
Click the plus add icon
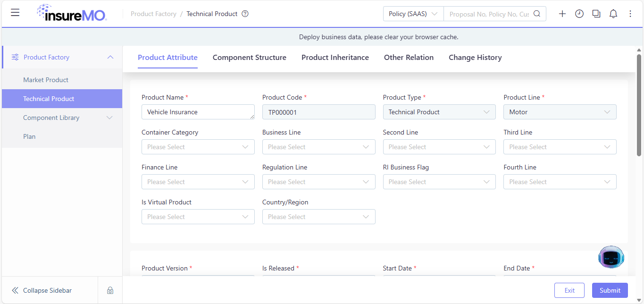click(x=562, y=14)
